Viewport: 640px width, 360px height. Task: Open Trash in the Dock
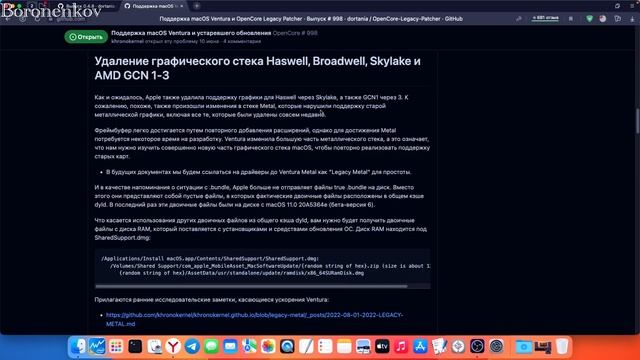pyautogui.click(x=562, y=346)
